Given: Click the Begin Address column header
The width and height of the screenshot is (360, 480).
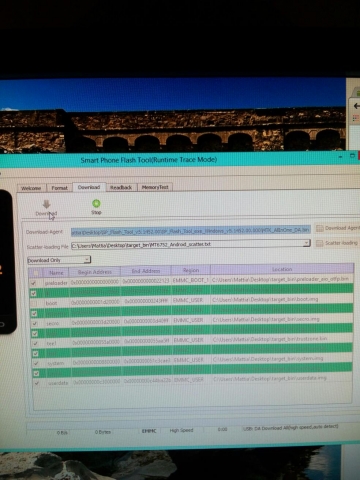Looking at the screenshot, I should [95, 272].
